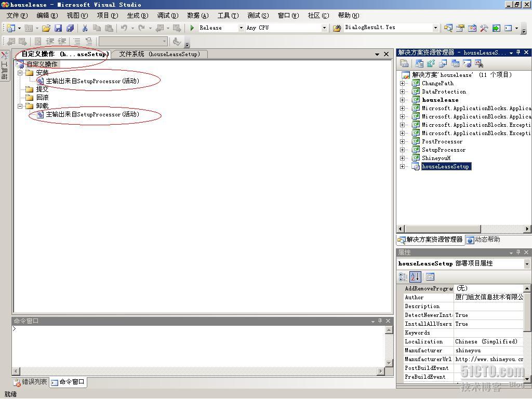The image size is (532, 399).
Task: Open the 生成 menu
Action: 137,16
